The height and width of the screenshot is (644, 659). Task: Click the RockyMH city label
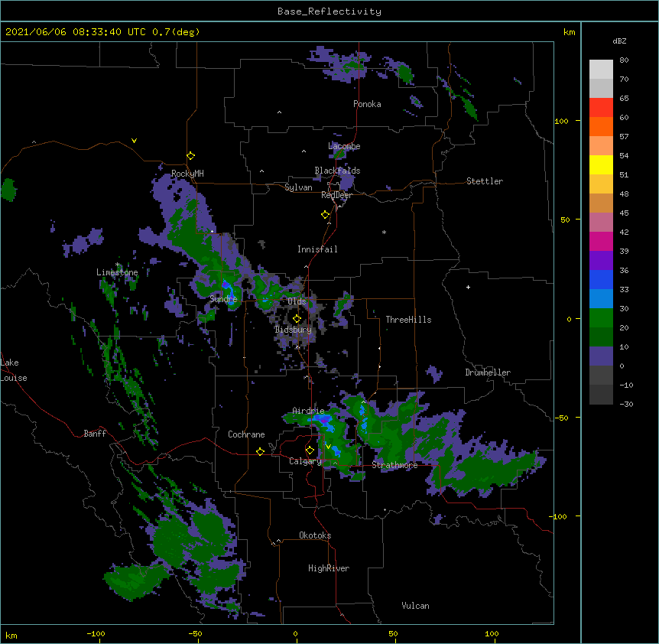pos(187,174)
